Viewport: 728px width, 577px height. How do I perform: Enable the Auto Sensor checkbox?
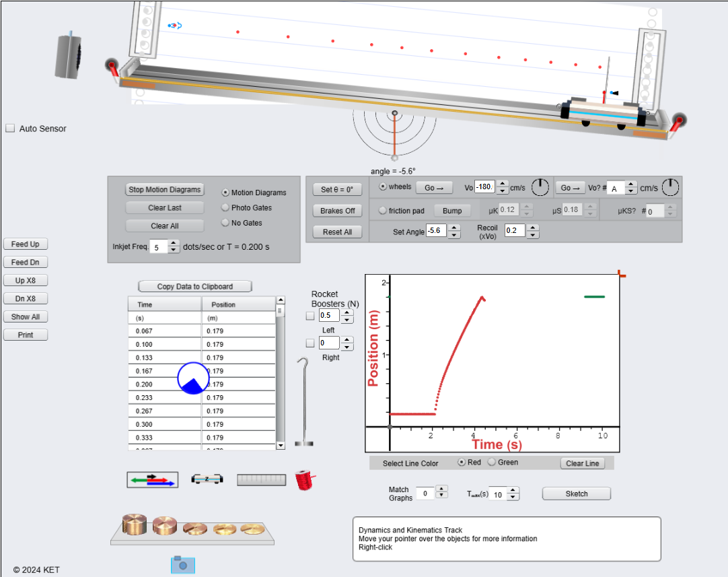click(10, 128)
